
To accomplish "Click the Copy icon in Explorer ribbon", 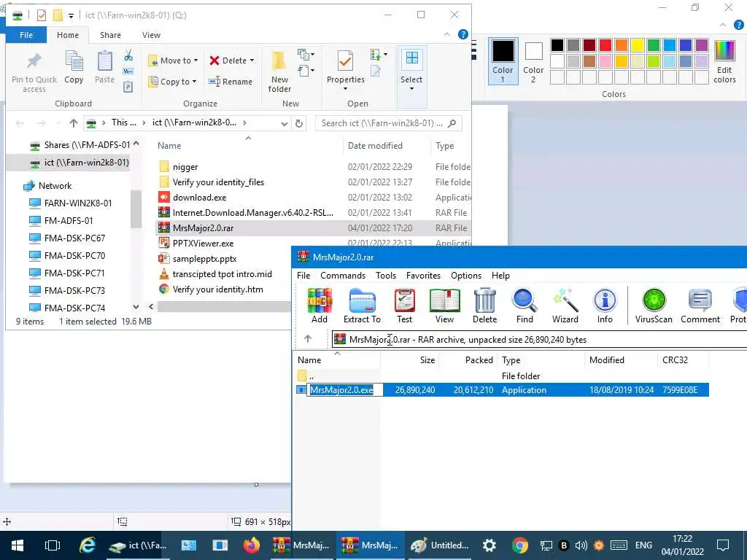I will (x=74, y=68).
